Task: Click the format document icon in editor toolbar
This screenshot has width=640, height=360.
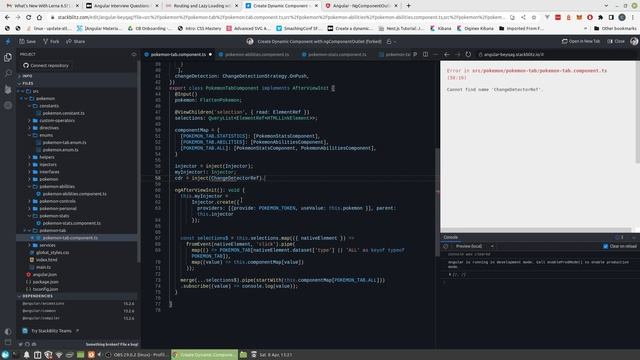Action: pyautogui.click(x=415, y=54)
